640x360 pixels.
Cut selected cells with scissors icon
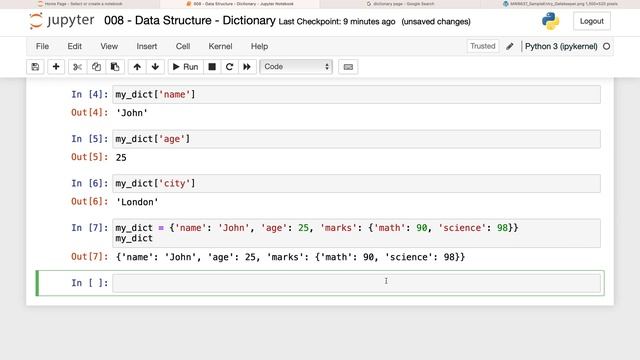point(77,67)
